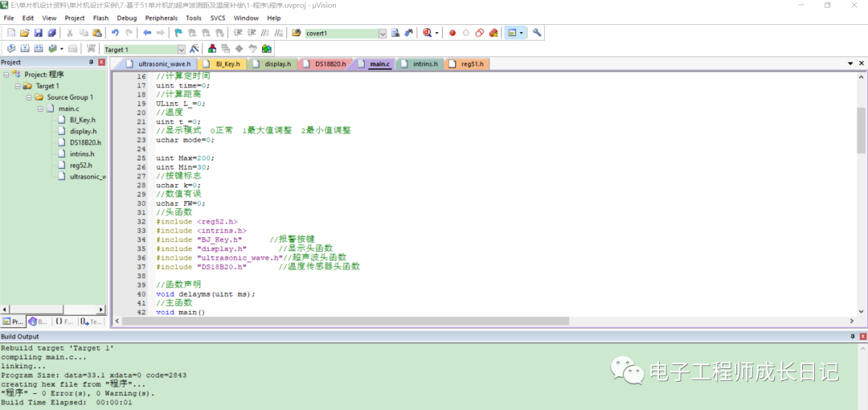The image size is (868, 410).
Task: Click the Open file folder icon
Action: [x=24, y=33]
